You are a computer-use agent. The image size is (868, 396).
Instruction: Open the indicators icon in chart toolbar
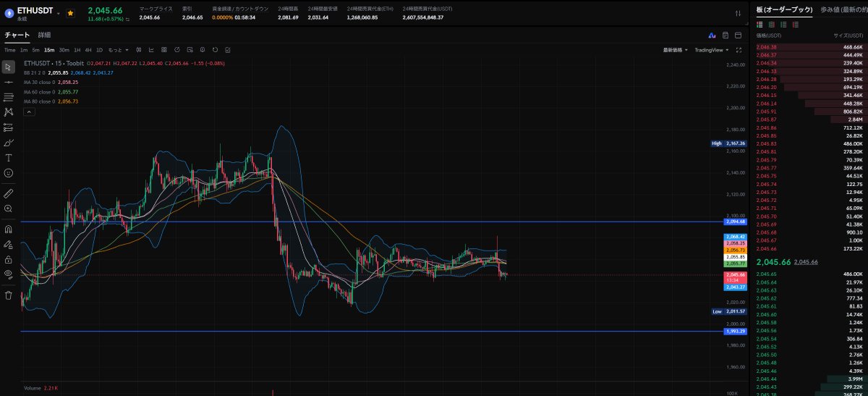(151, 50)
